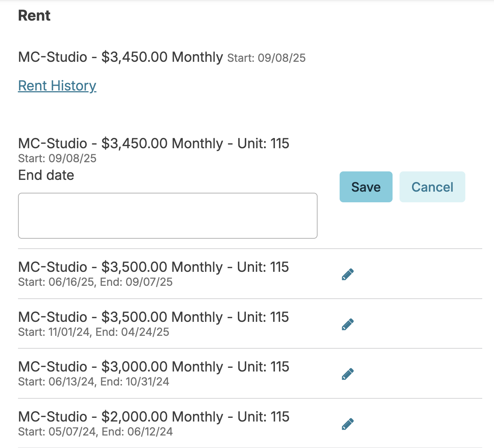Click the Rent section heading

34,16
